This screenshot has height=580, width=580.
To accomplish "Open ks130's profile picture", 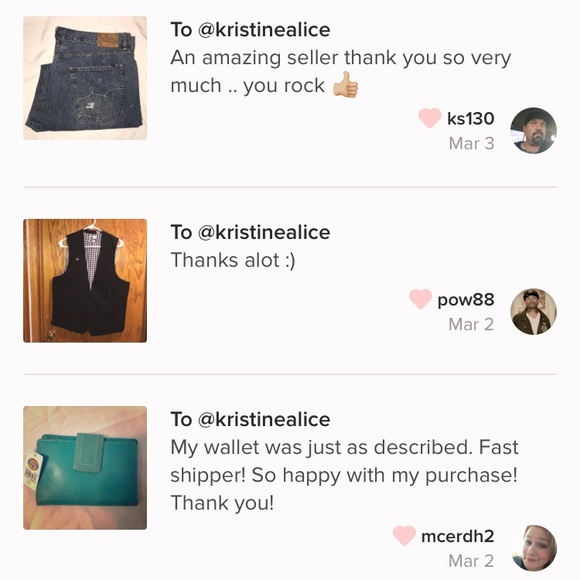I will [x=533, y=131].
